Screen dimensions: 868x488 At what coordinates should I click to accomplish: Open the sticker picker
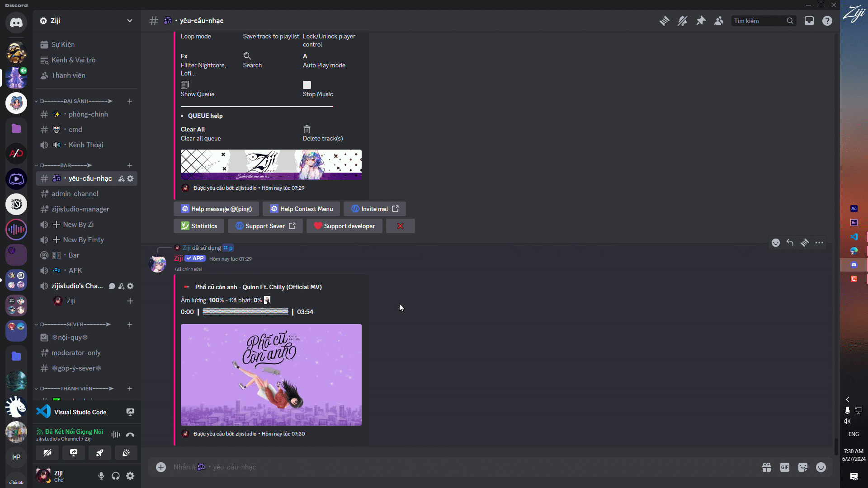click(803, 467)
